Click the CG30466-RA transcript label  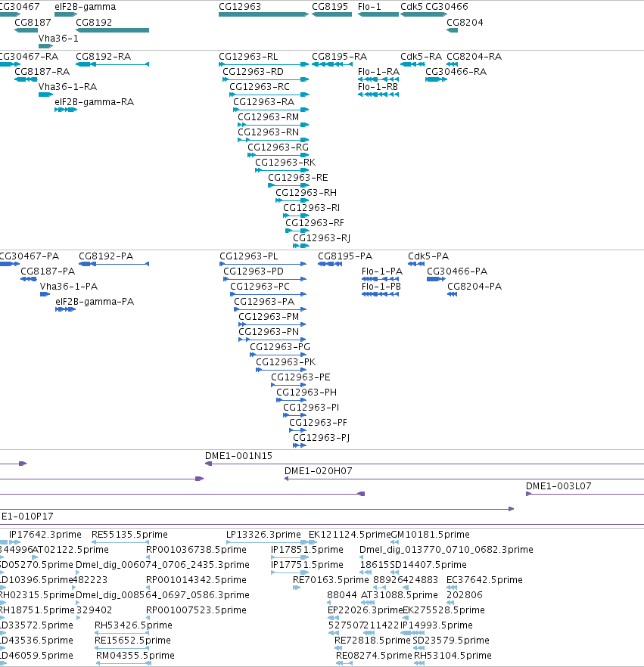click(456, 72)
